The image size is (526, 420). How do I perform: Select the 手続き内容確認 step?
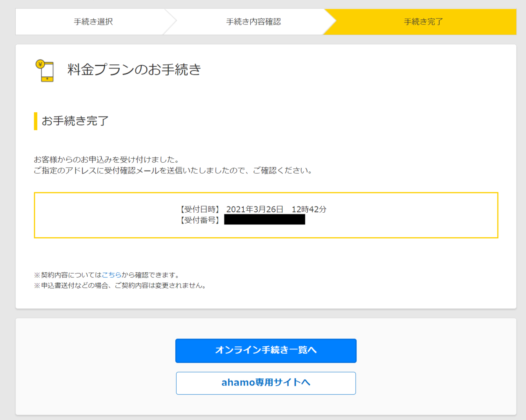pos(253,21)
